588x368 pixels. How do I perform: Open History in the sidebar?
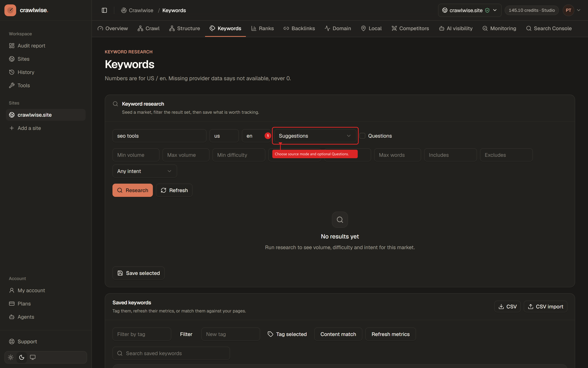click(x=46, y=72)
